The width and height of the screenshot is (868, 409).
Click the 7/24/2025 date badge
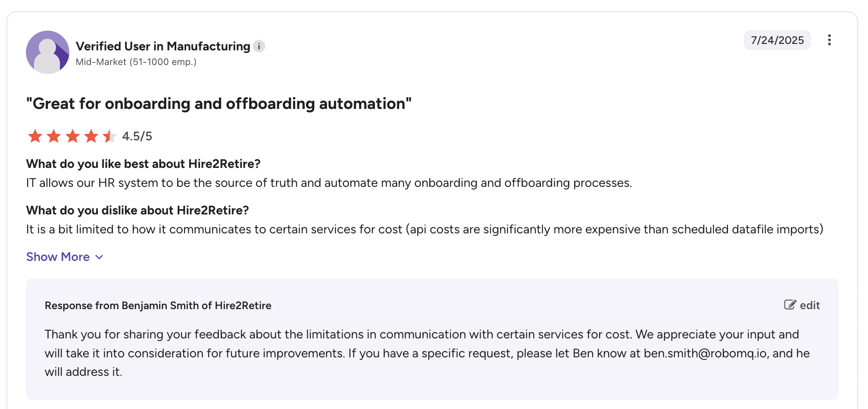(x=777, y=40)
